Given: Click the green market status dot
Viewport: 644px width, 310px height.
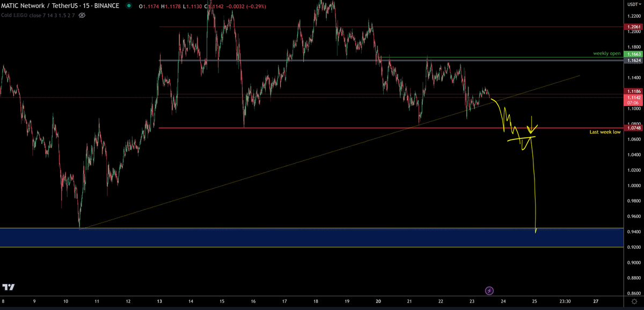Looking at the screenshot, I should (x=128, y=6).
